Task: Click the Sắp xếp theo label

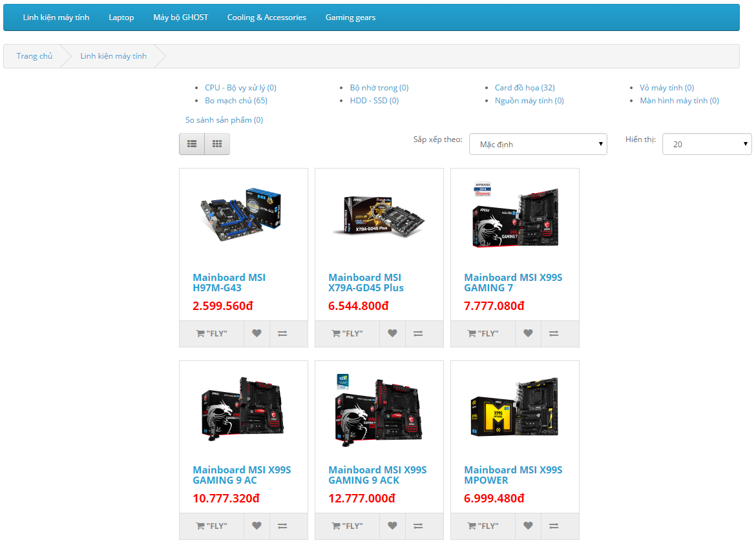Action: [x=438, y=139]
